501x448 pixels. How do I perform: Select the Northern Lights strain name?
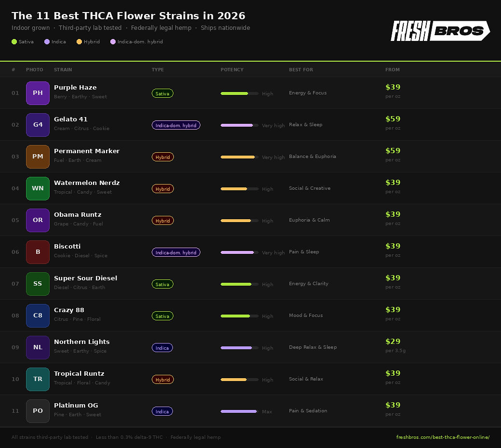82,342
